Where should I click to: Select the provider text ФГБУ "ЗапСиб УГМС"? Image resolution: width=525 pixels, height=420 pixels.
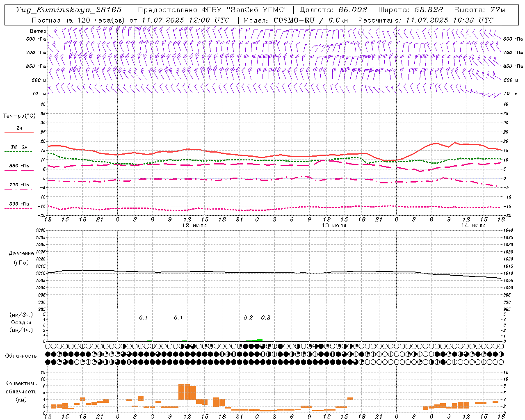point(245,10)
